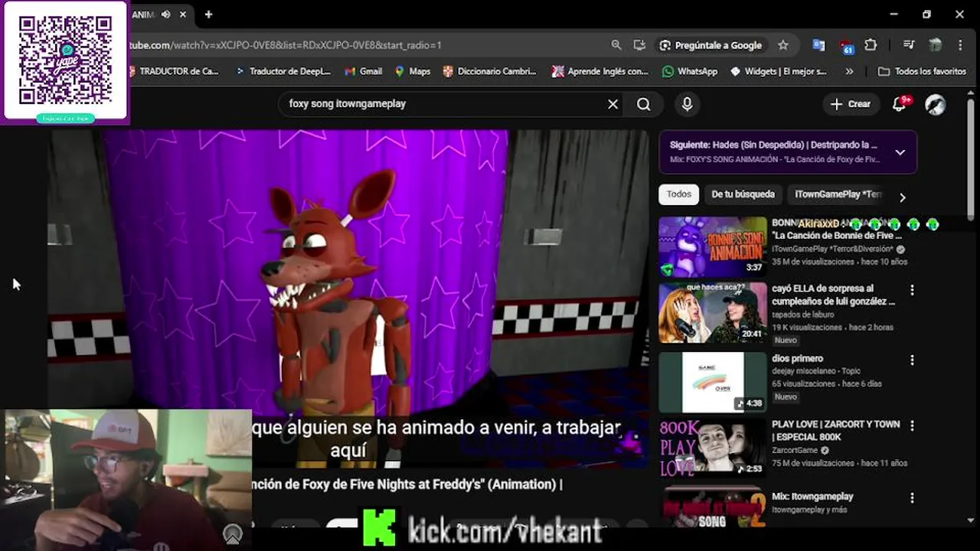Click ZarcortGame channel name

(795, 450)
